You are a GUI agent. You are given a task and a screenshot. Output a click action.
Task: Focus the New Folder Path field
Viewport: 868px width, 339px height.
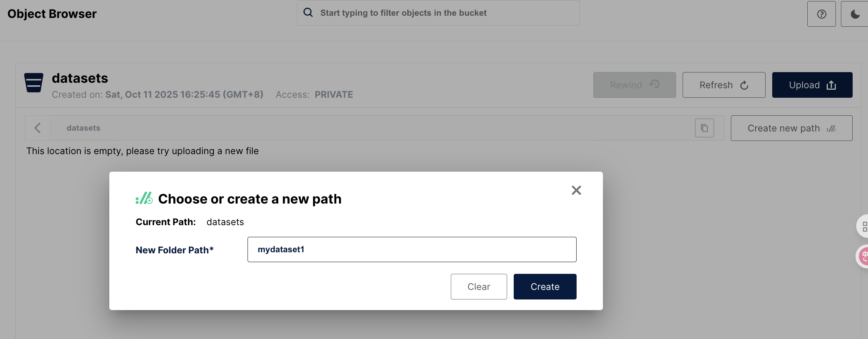(x=412, y=249)
